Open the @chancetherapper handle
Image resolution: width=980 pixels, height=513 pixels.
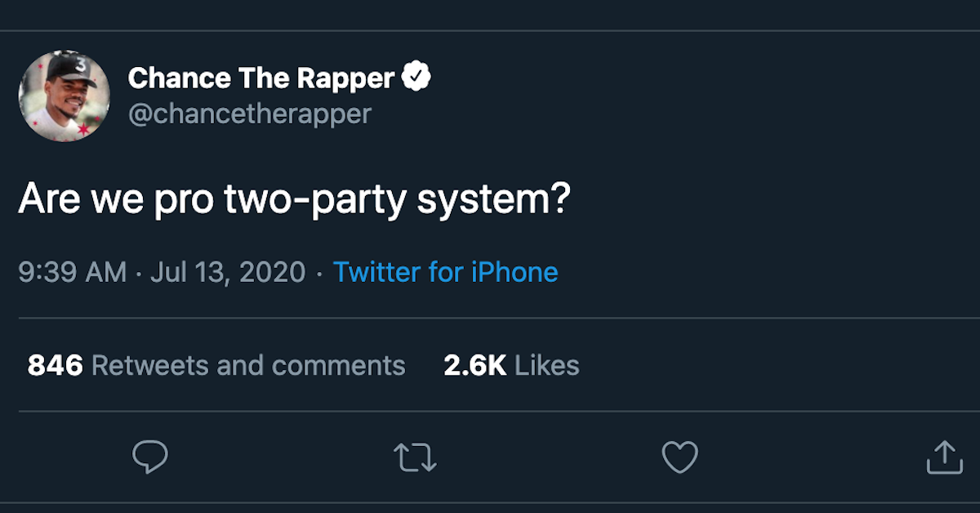249,114
